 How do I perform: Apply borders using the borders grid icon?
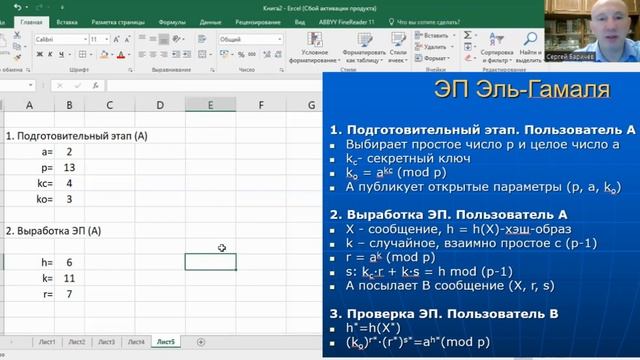(x=82, y=54)
